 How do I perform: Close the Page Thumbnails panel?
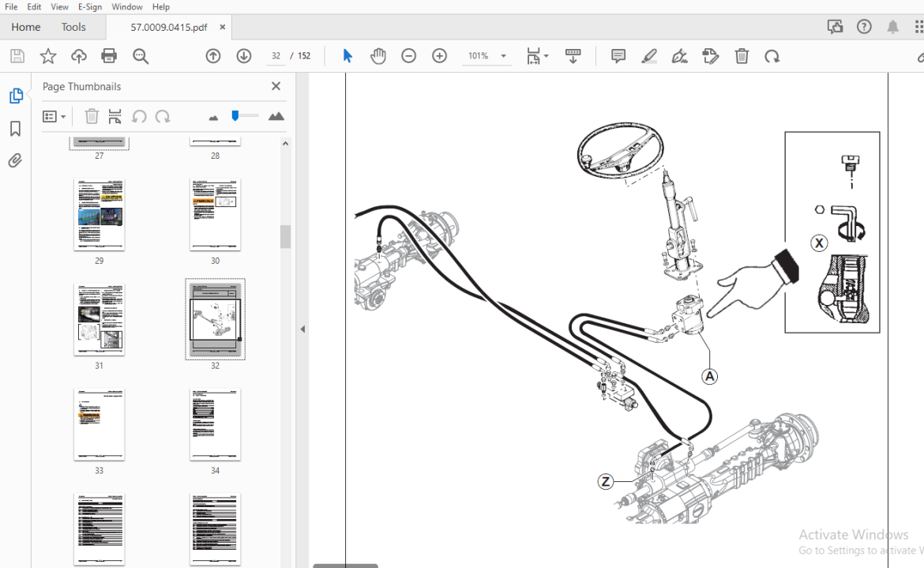[x=276, y=86]
